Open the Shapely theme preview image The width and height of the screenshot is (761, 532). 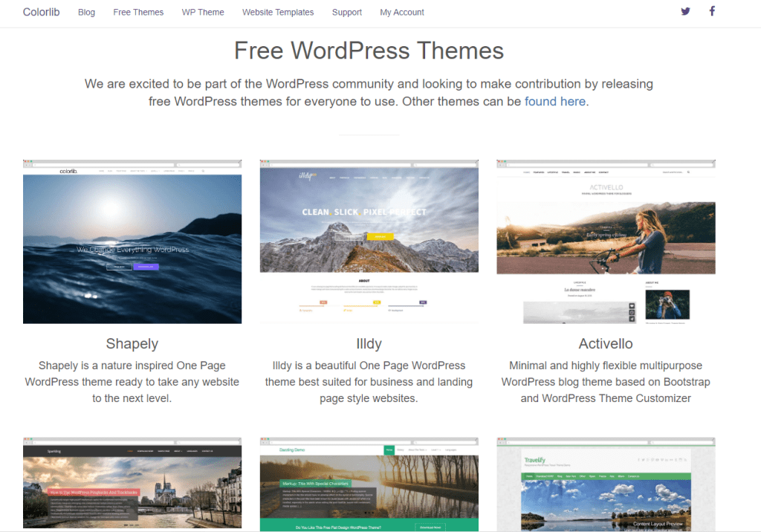(x=132, y=241)
